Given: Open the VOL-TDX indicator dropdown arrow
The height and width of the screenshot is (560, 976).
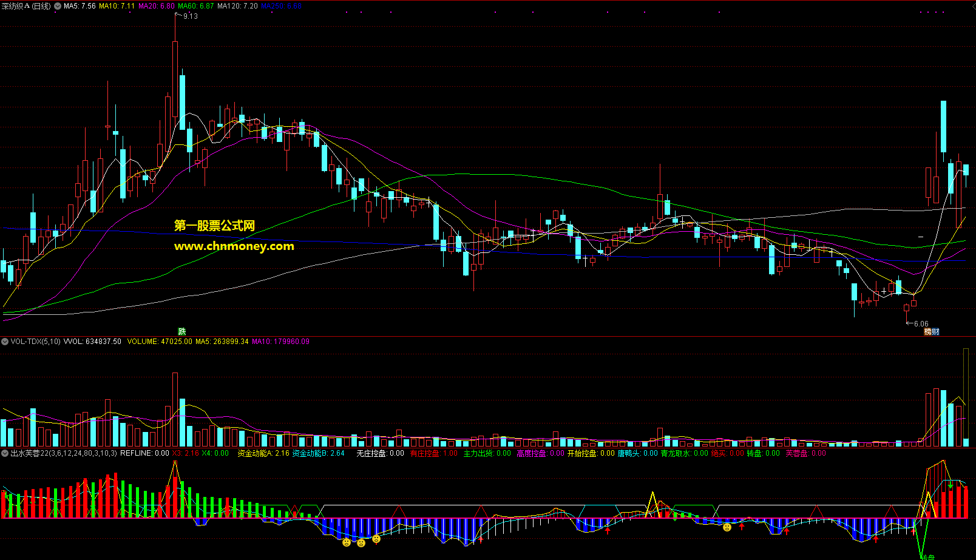Looking at the screenshot, I should pos(5,342).
